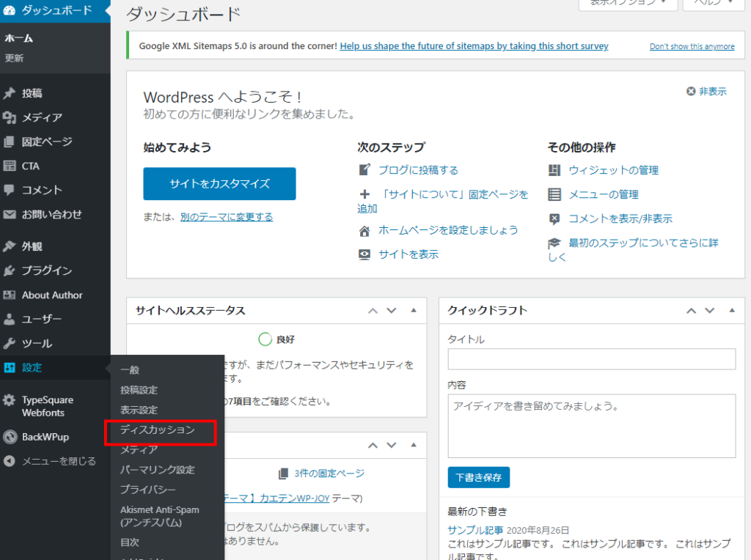Screen dimensions: 751x560
Task: Move クイックドラフト panel up
Action: [x=691, y=311]
